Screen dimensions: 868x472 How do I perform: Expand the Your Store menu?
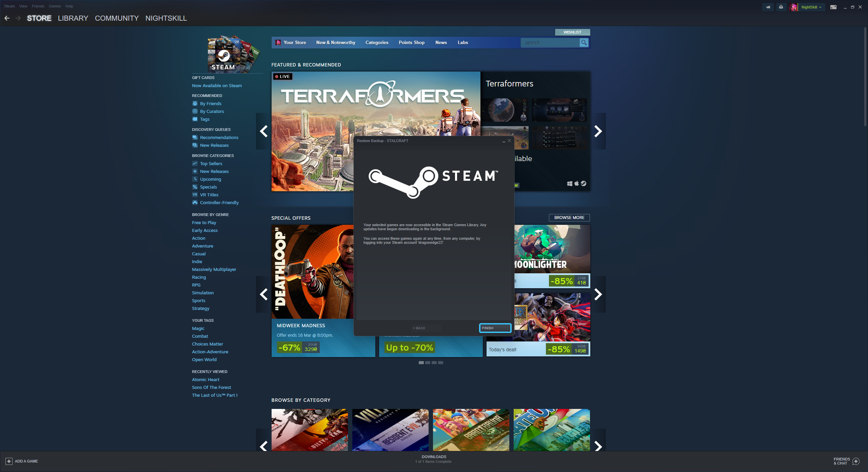[x=295, y=42]
